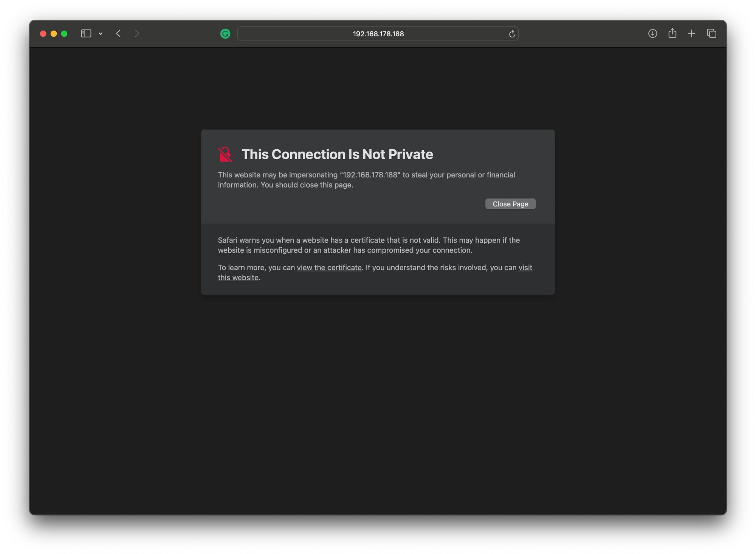756x554 pixels.
Task: Click the Close Page button
Action: [x=510, y=204]
